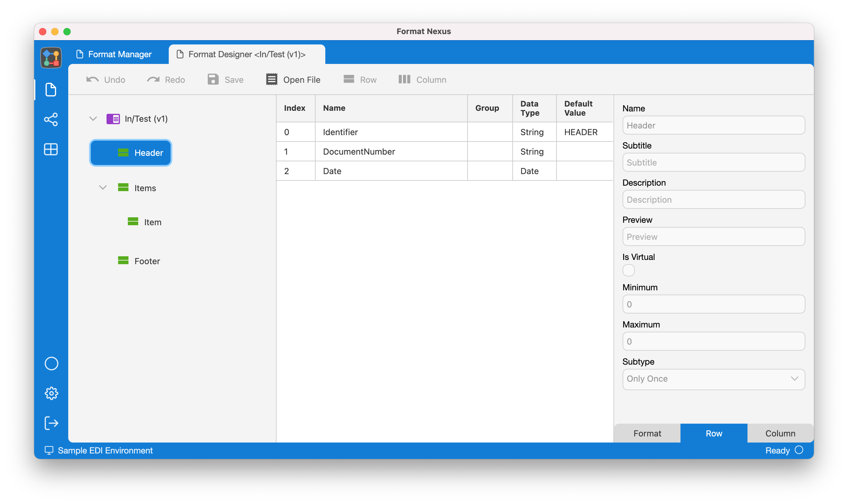Click the green Footer row icon
Screen dimensions: 848x504
(123, 260)
